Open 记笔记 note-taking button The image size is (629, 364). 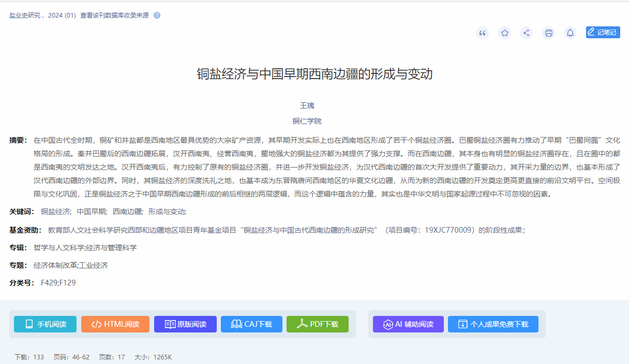603,32
